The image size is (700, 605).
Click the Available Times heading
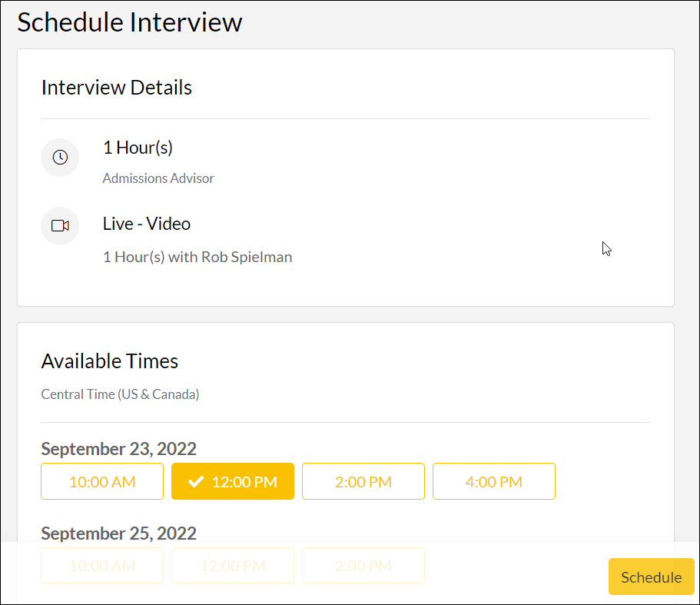coord(109,361)
